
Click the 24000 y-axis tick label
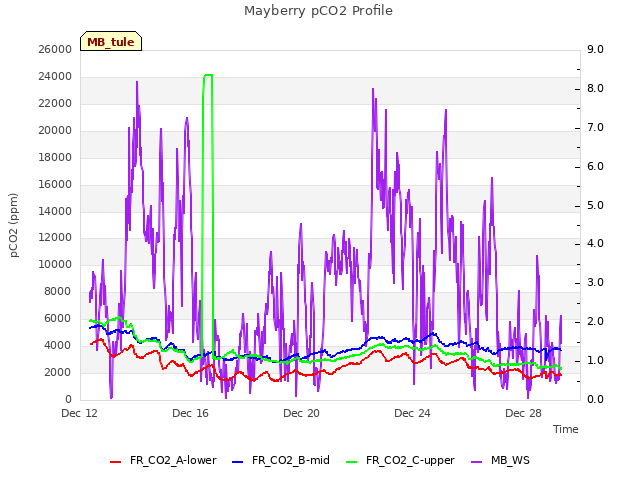(x=55, y=76)
